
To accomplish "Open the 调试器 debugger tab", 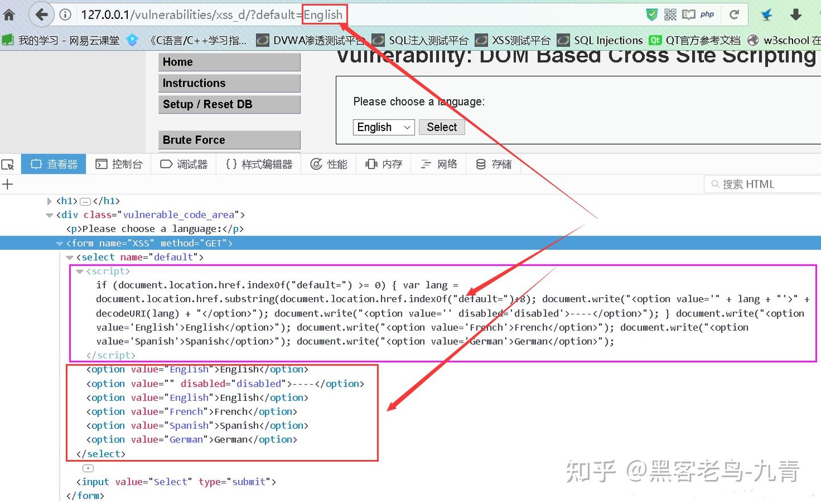I will (x=184, y=164).
